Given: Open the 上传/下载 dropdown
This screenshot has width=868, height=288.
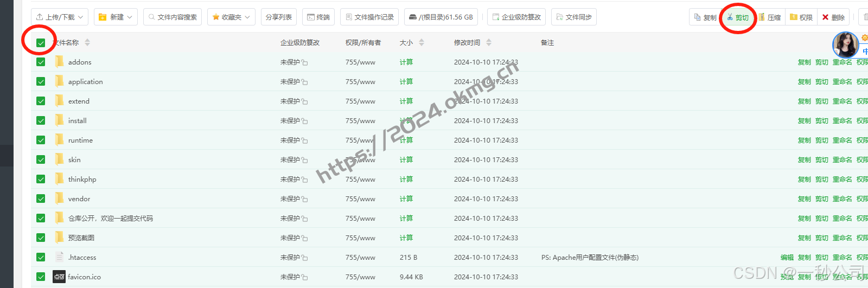Looking at the screenshot, I should click(x=60, y=17).
